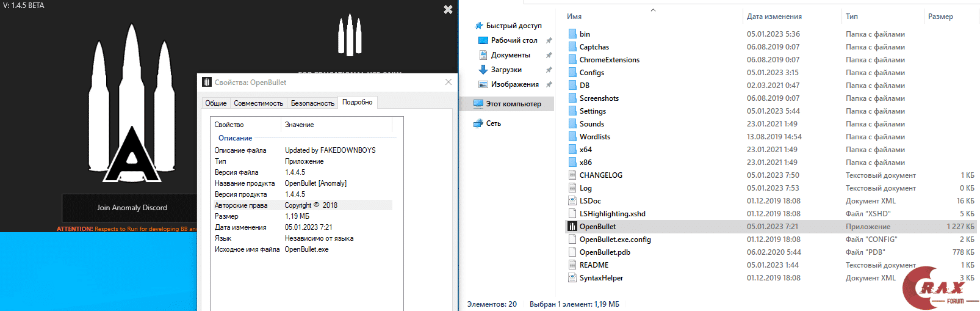
Task: Click the Screenshots folder icon
Action: tap(572, 98)
